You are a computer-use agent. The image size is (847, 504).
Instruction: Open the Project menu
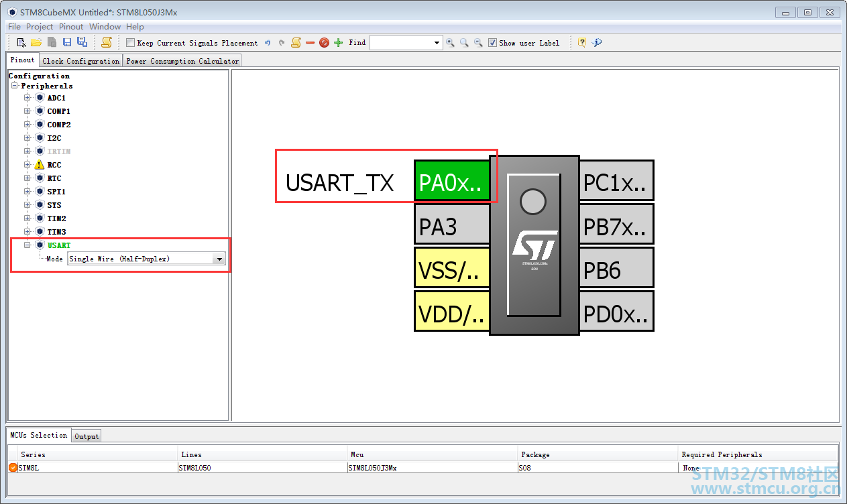pyautogui.click(x=40, y=27)
